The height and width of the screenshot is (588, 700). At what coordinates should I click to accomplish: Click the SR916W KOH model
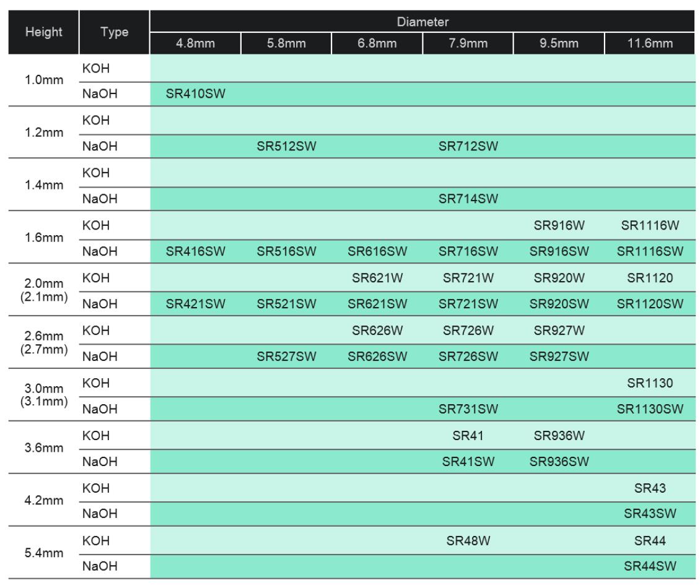tap(559, 226)
